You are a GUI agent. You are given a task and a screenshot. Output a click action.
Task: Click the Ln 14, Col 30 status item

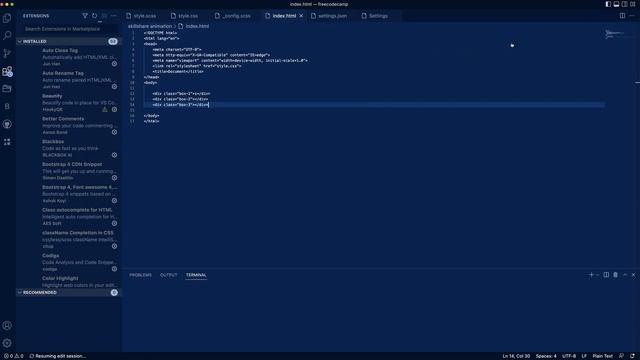tap(516, 356)
